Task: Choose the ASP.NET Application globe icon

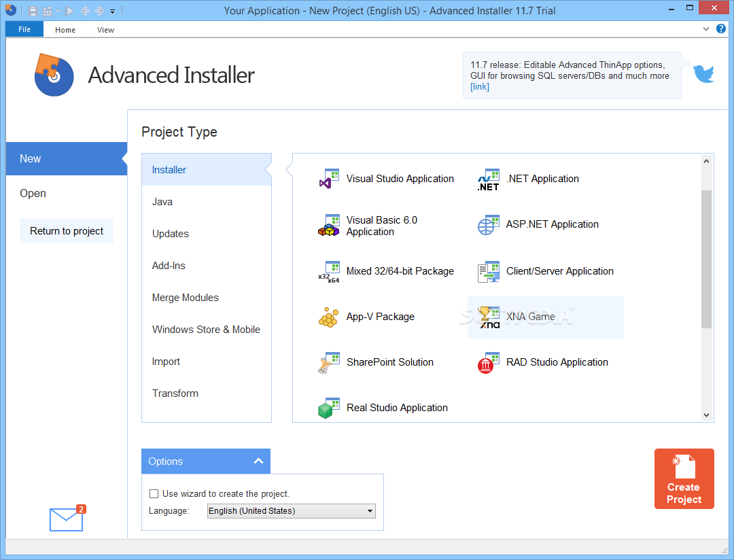Action: [488, 225]
